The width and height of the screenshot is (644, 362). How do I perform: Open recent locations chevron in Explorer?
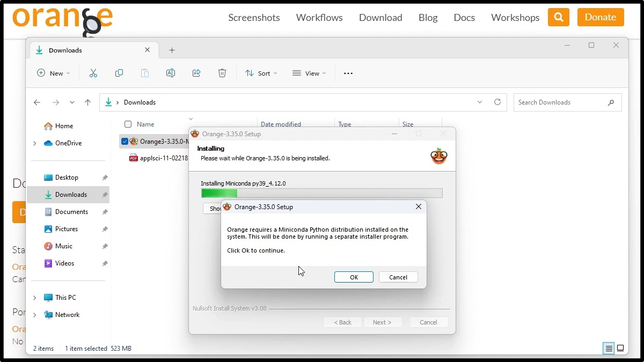coord(72,102)
